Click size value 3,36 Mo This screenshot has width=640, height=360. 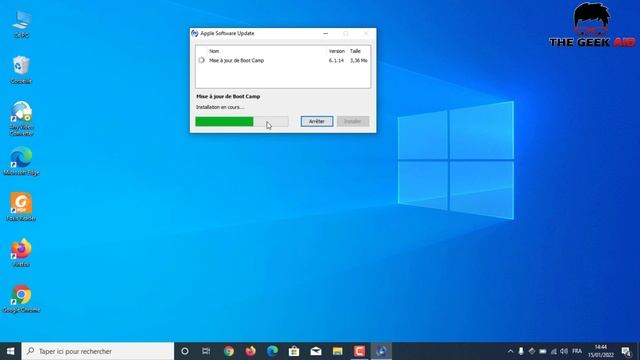pos(358,60)
